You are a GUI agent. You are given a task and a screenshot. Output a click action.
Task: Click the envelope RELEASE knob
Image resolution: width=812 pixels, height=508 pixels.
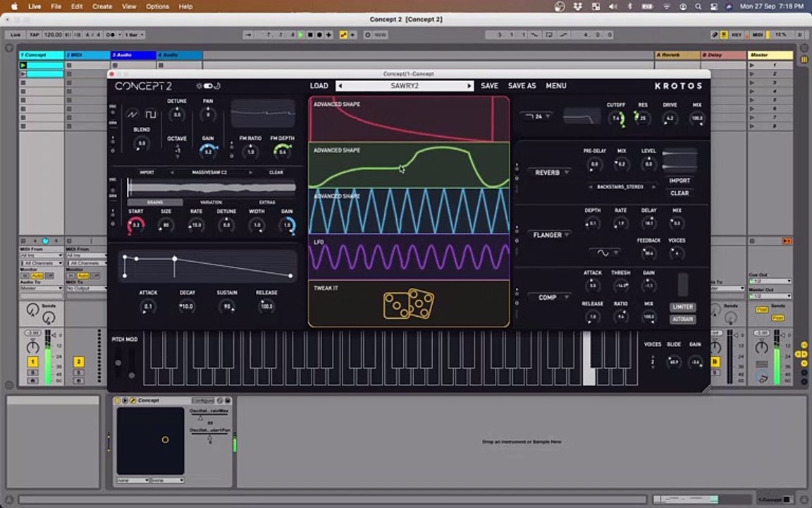266,306
